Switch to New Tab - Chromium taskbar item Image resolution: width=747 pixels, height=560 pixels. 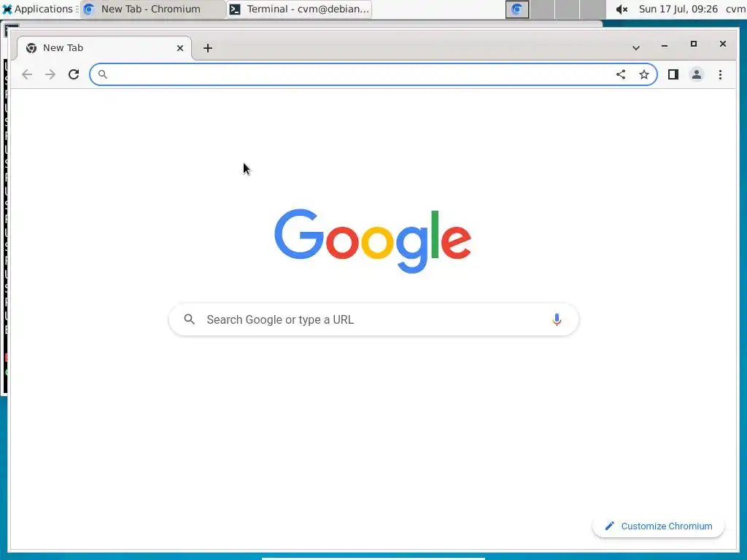click(152, 9)
